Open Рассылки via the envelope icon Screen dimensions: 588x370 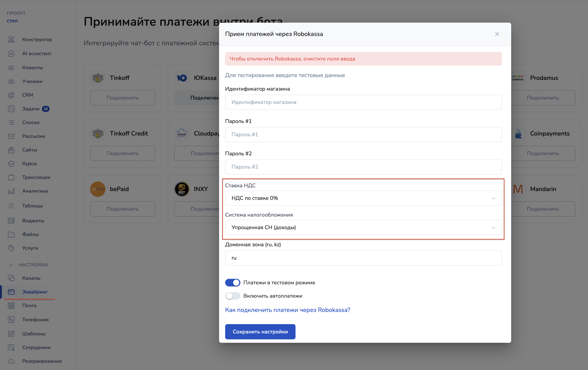coord(11,136)
